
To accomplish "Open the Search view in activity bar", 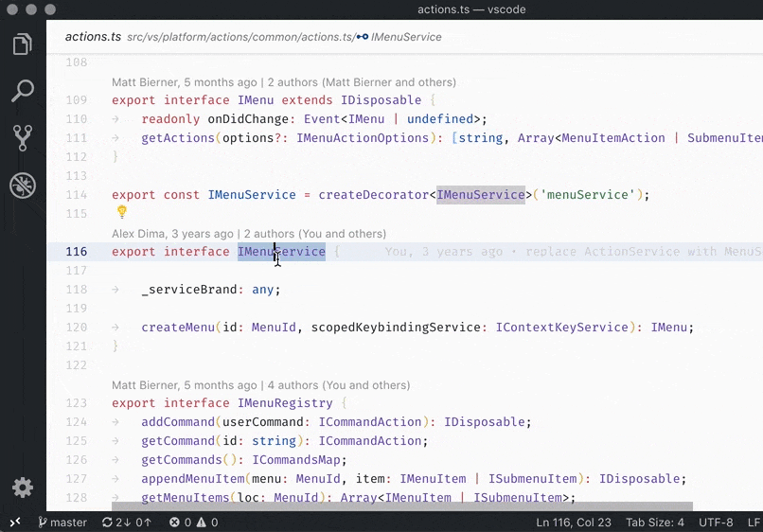I will click(22, 91).
